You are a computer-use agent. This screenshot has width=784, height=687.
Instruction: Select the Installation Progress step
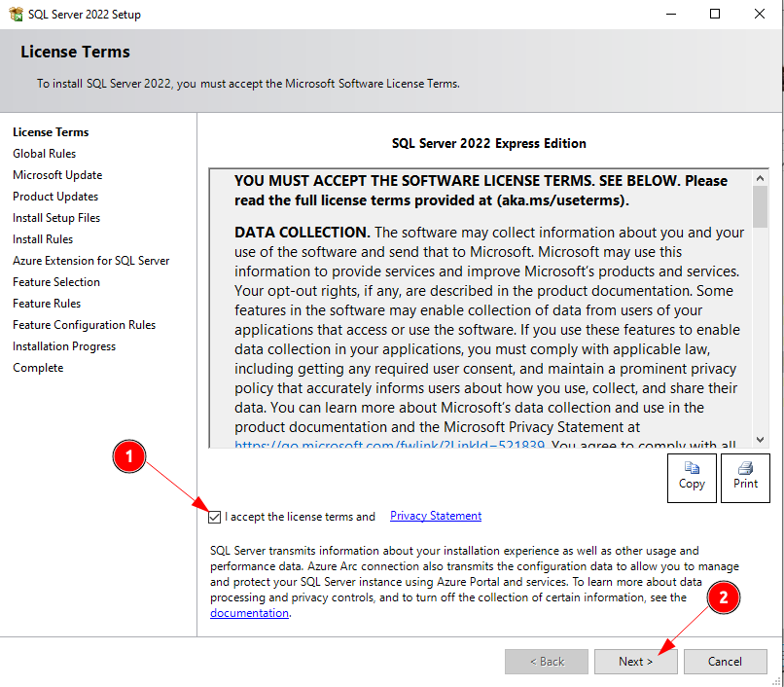64,346
